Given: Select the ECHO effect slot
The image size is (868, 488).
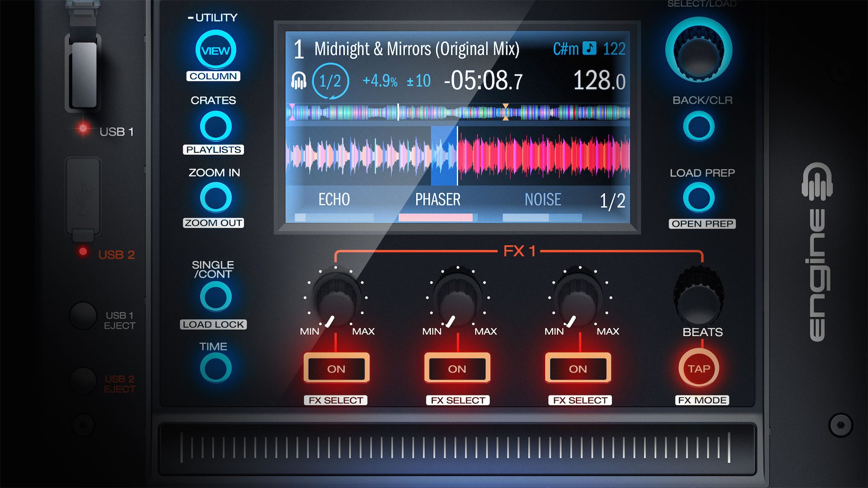Looking at the screenshot, I should point(334,200).
